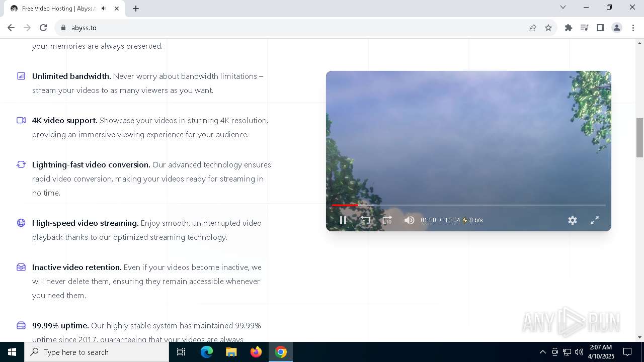Select "High-speed video streaming." heading
644x362 pixels.
tap(86, 223)
